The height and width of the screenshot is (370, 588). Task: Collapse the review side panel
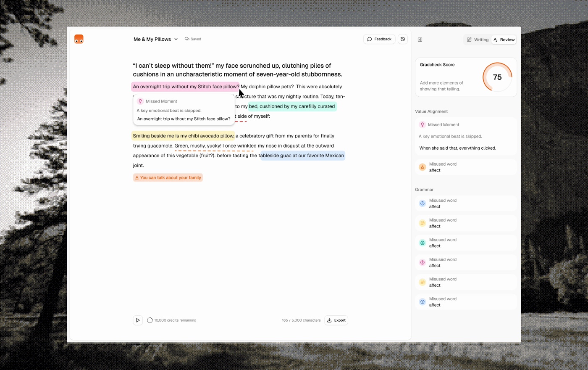(420, 40)
